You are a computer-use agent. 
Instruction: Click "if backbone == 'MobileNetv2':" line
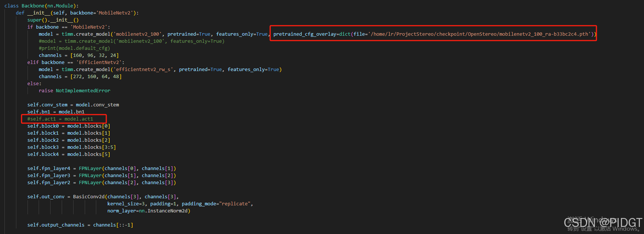click(69, 27)
